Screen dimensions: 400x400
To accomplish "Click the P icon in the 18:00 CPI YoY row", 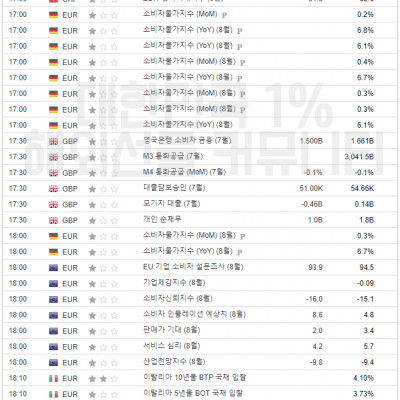I will pyautogui.click(x=239, y=252).
